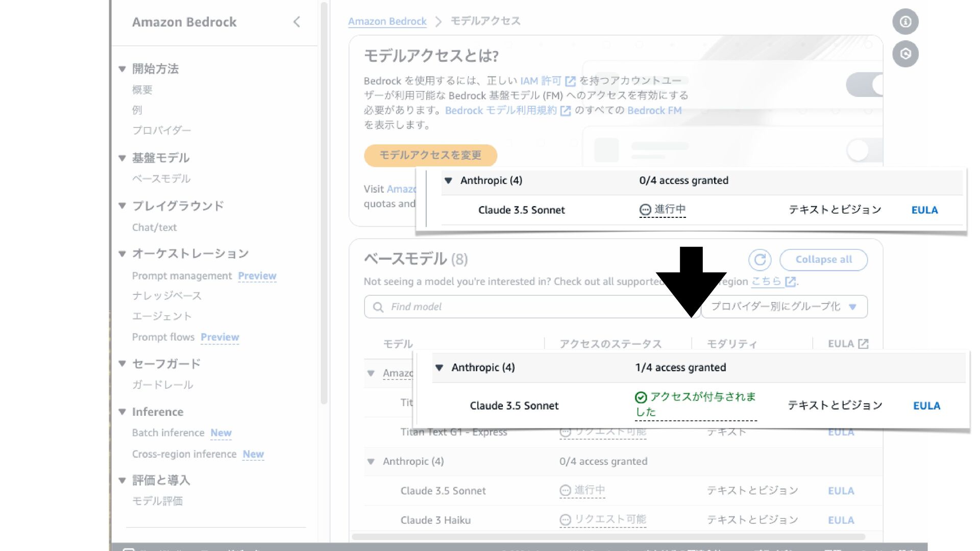Open プロバイダー別にグループ化 dropdown
Image resolution: width=980 pixels, height=551 pixels.
point(784,307)
